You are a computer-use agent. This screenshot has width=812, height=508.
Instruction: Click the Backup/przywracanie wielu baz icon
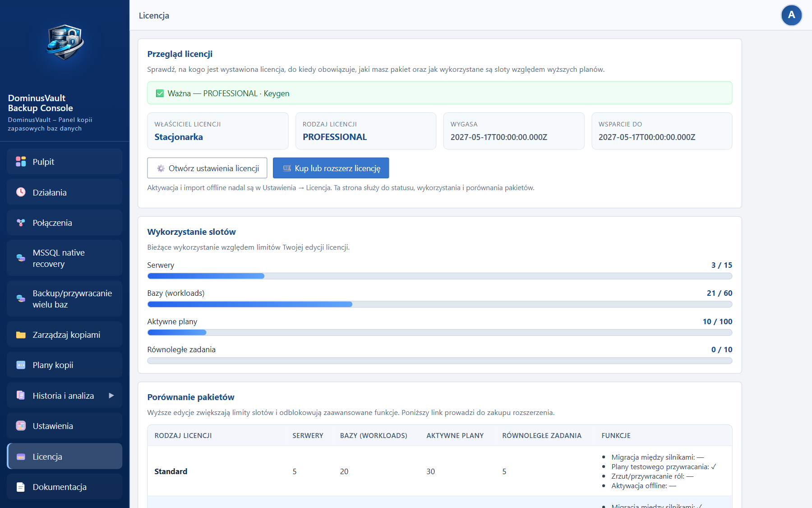[21, 298]
